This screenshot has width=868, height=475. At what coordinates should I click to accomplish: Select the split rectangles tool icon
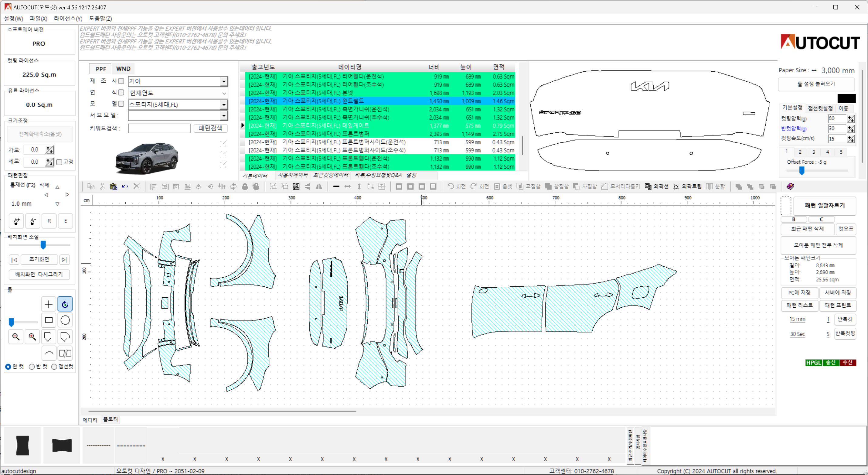point(65,353)
